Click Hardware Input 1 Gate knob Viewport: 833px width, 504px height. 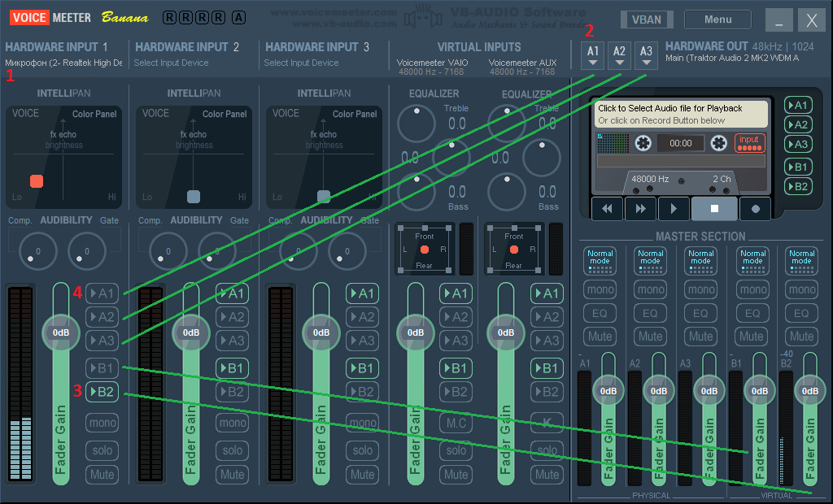pos(86,250)
